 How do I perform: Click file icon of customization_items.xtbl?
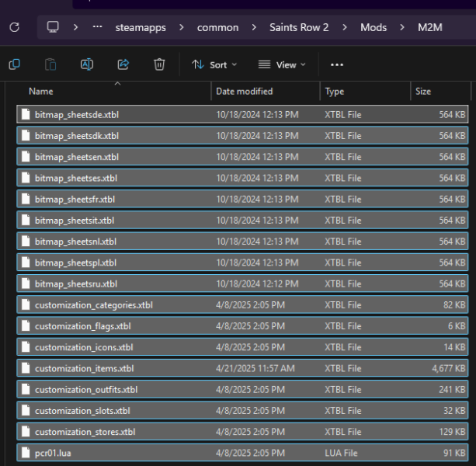(x=26, y=368)
